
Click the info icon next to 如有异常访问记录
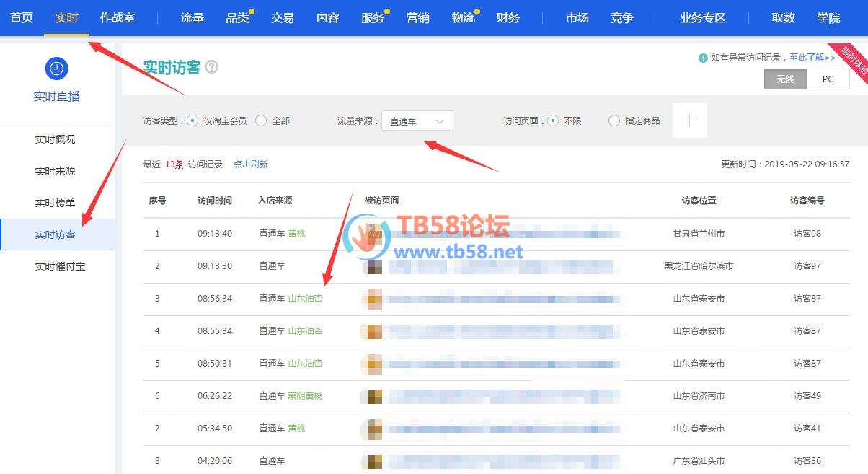click(703, 58)
